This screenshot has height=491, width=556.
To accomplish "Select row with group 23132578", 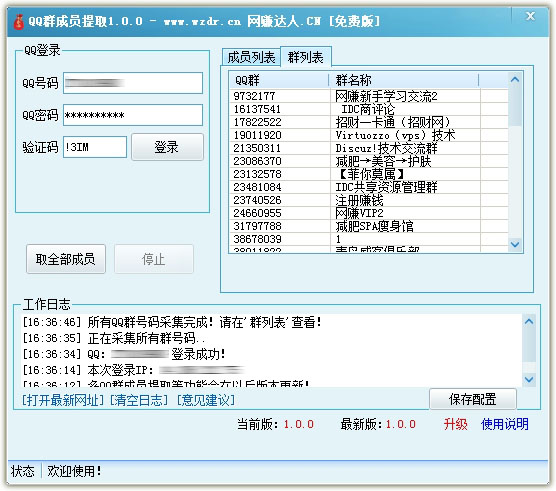I will point(369,174).
